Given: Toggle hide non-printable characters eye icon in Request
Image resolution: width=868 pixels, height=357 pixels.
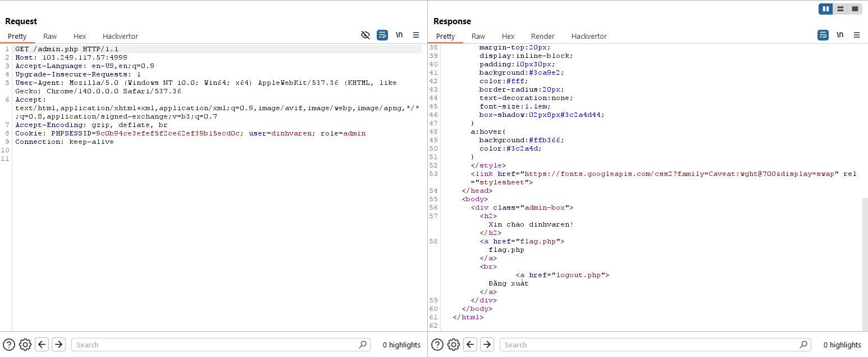Looking at the screenshot, I should pos(366,35).
